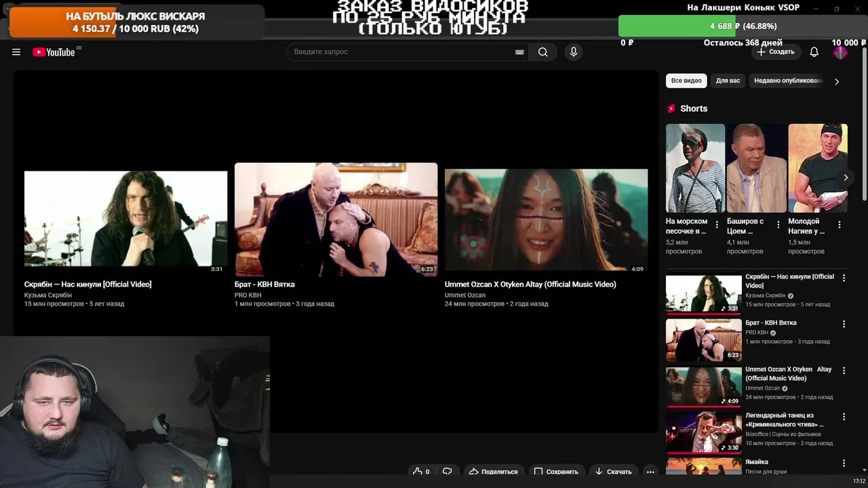Like the video with thumbs up
The image size is (868, 488).
click(422, 472)
